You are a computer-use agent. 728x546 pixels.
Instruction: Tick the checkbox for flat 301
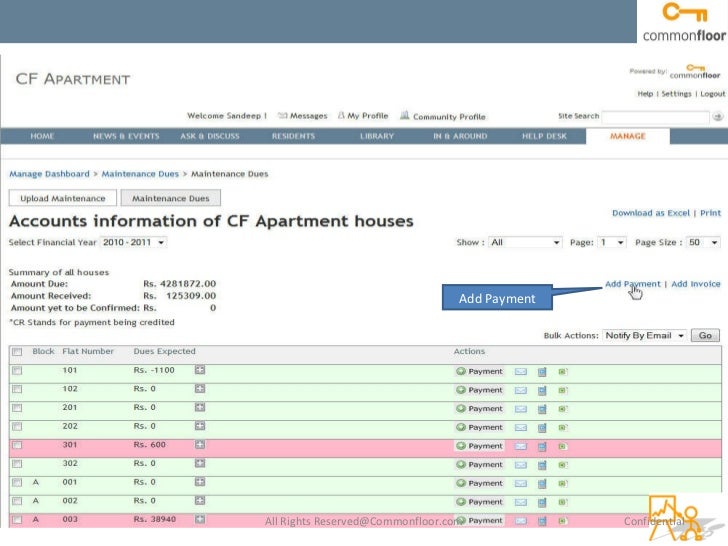tap(17, 445)
